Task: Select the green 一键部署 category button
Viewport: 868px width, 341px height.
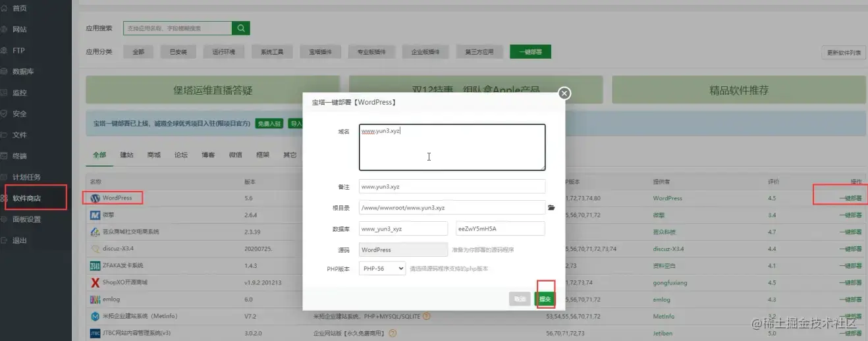Action: [530, 52]
